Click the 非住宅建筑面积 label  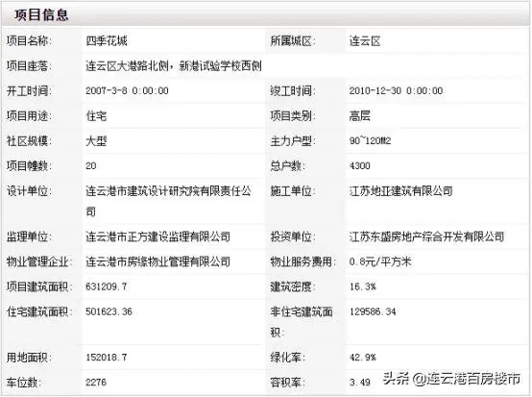click(x=302, y=322)
